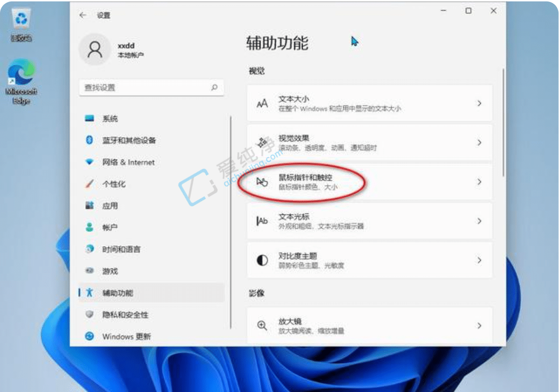The image size is (559, 392).
Task: Select the 辅助功能 accessibility person icon
Action: click(90, 293)
